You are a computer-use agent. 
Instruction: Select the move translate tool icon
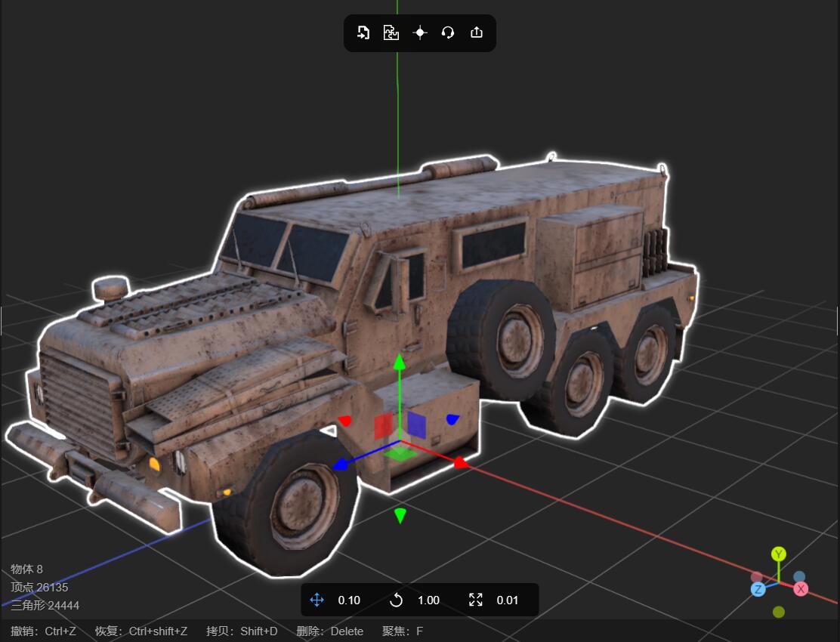[x=317, y=600]
